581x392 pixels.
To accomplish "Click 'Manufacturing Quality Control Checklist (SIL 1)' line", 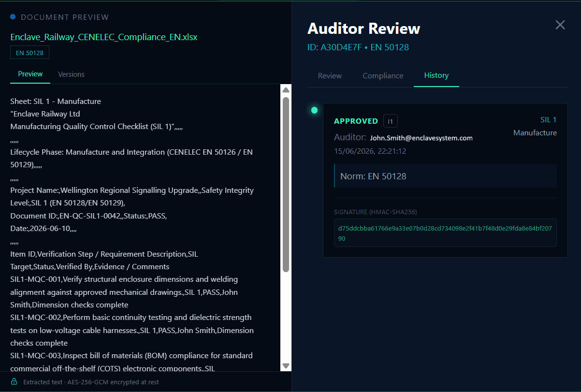I will [x=96, y=127].
